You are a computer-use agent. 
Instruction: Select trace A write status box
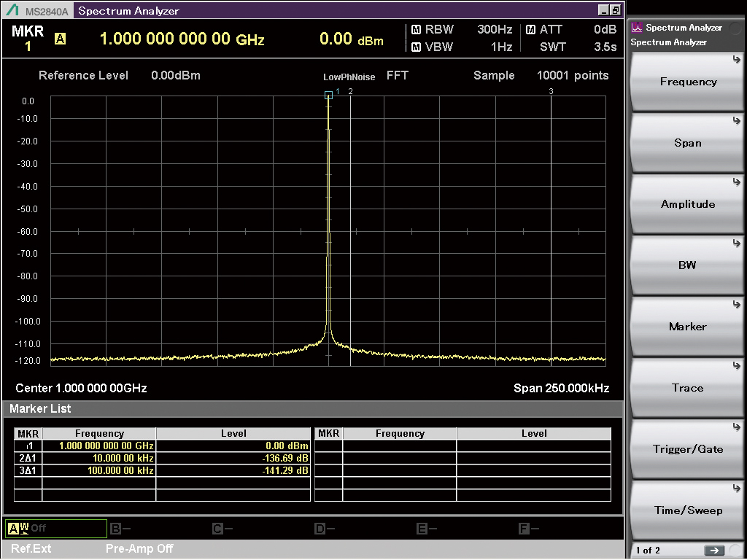tap(56, 528)
